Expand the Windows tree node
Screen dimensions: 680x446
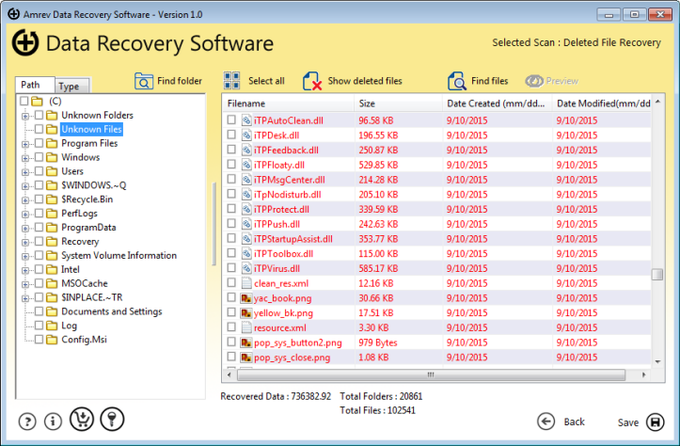pos(25,158)
